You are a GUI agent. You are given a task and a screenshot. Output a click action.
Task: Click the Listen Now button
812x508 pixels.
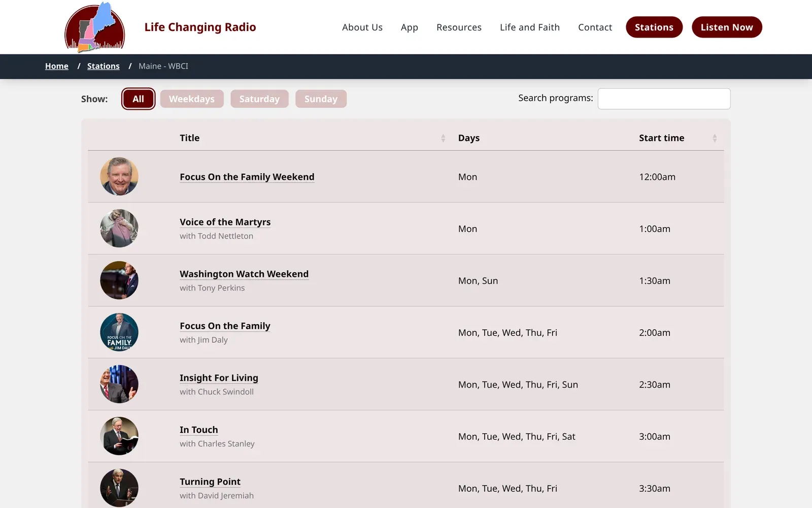[x=727, y=27]
